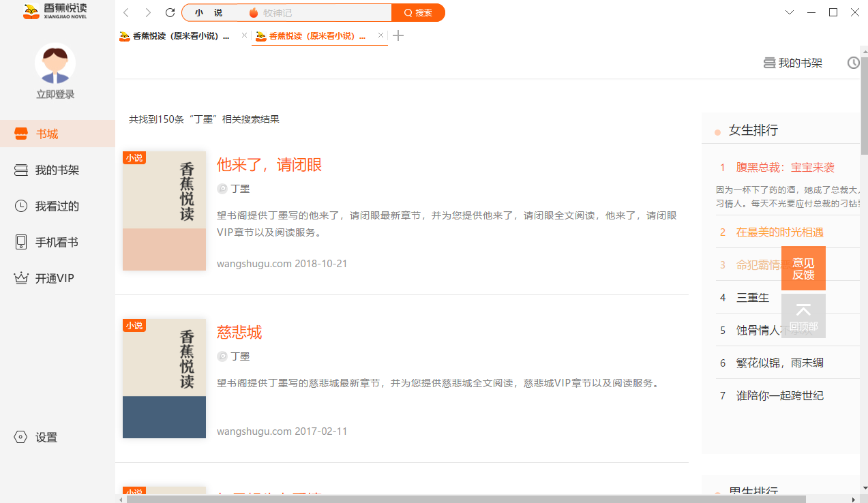Open the novel title 他来了，请闭眼
868x503 pixels.
point(269,164)
